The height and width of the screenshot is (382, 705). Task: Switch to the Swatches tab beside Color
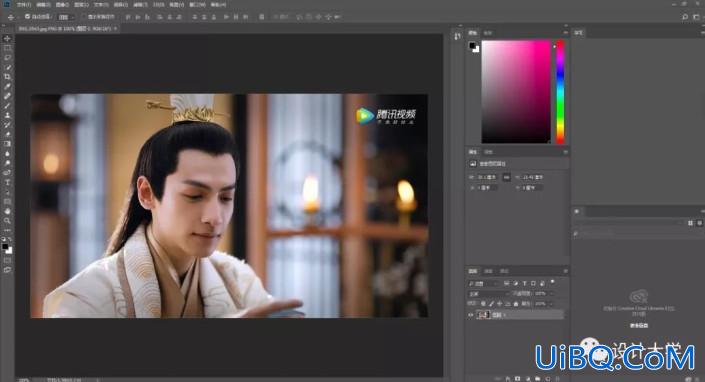click(x=488, y=33)
